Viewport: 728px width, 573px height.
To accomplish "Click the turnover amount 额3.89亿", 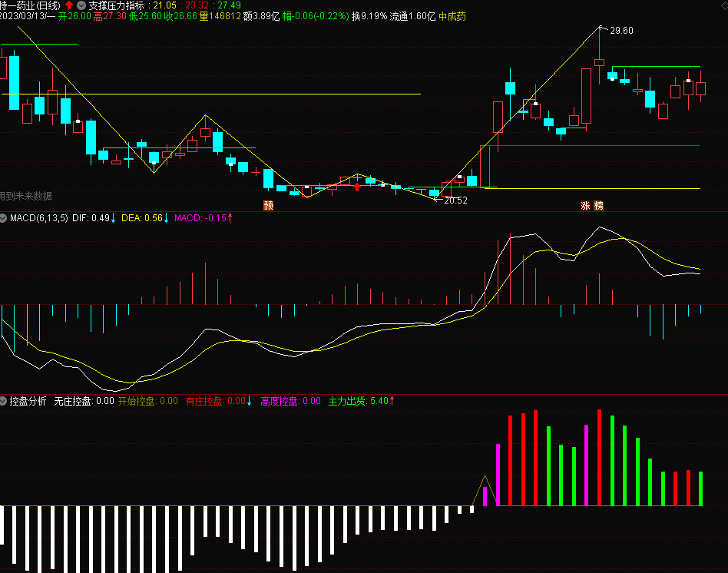I will 261,16.
